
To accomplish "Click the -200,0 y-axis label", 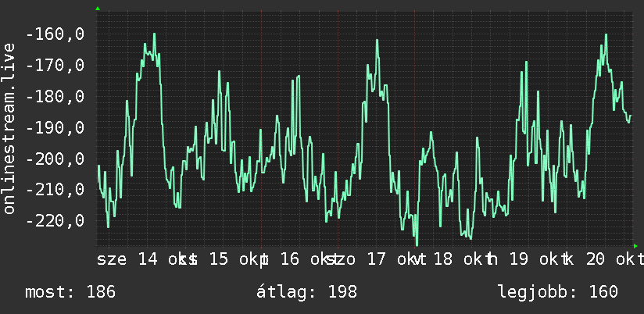I will coord(55,159).
